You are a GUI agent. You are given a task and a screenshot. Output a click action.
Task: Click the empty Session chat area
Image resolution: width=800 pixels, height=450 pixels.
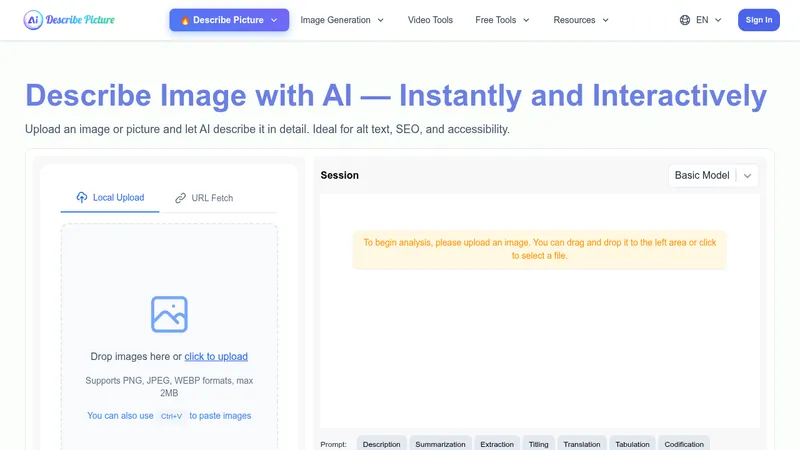tap(540, 347)
